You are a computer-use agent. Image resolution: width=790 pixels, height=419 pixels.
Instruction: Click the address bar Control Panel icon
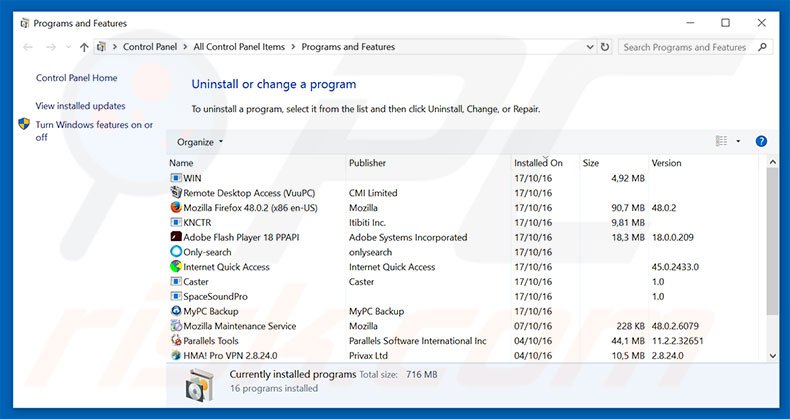pyautogui.click(x=101, y=47)
